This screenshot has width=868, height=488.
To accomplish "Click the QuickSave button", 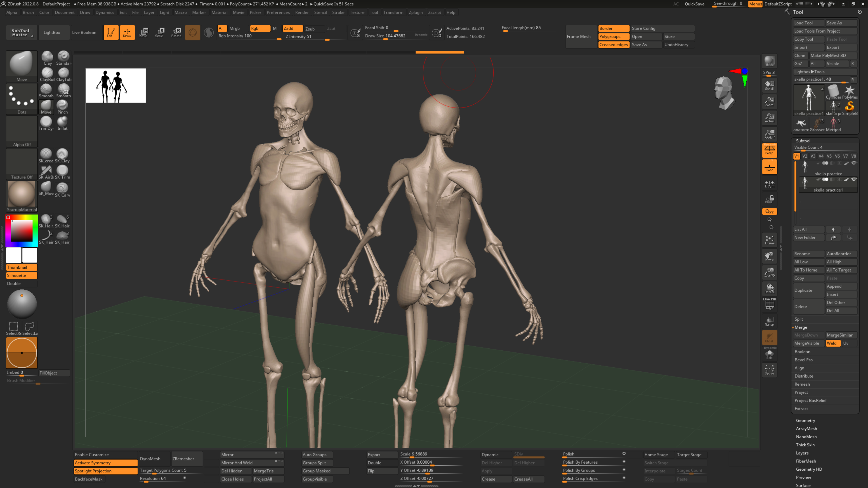I will pos(694,4).
